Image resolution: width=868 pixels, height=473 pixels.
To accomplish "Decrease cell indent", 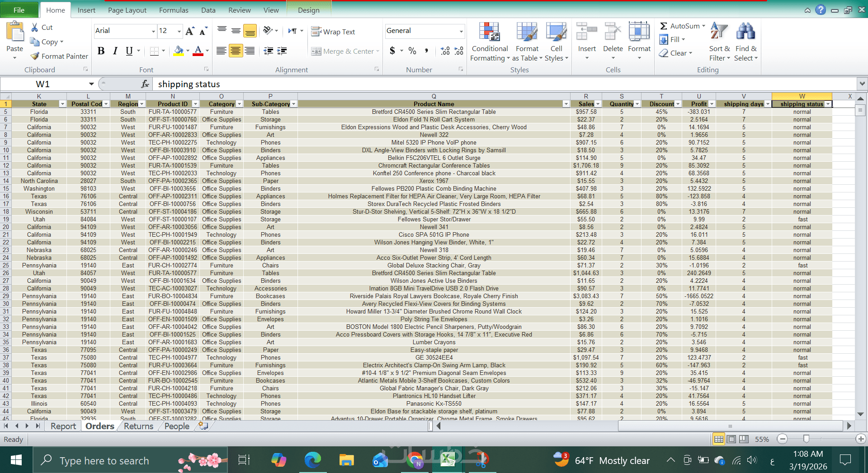I will click(268, 51).
